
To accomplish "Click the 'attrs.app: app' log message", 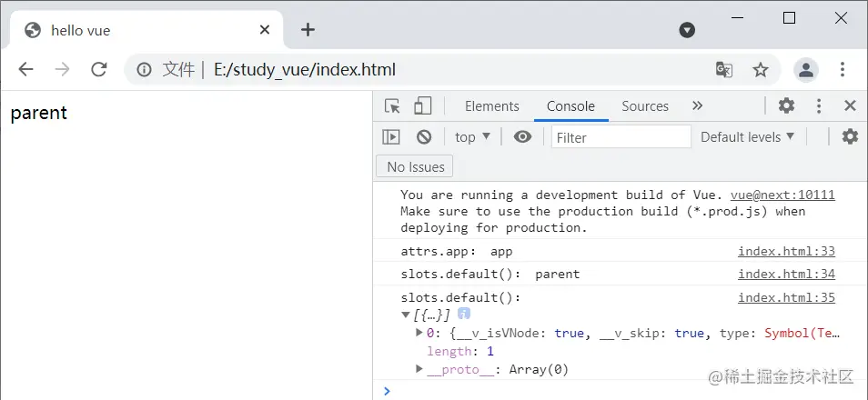I will click(x=457, y=252).
